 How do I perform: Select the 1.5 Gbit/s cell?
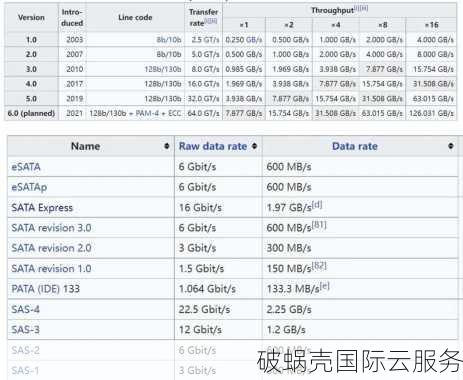click(x=218, y=268)
